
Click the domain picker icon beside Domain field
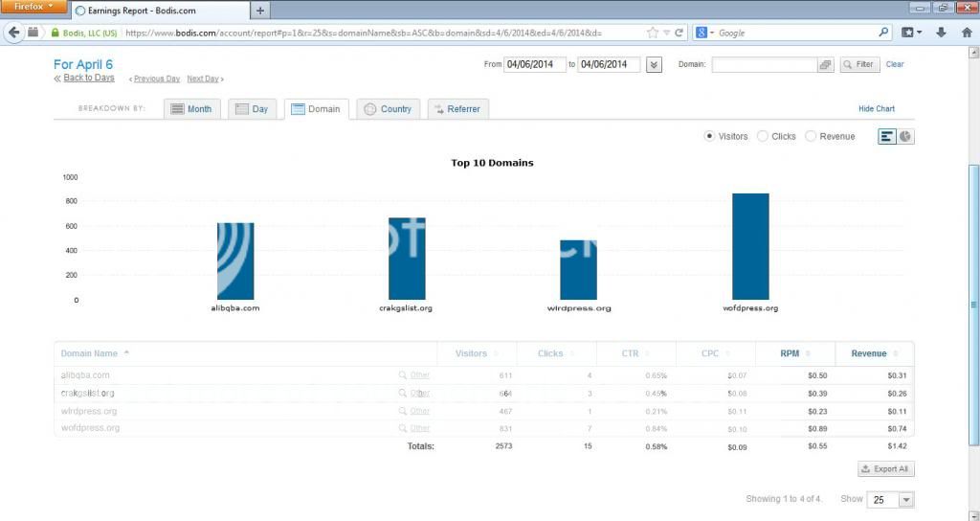click(x=825, y=65)
